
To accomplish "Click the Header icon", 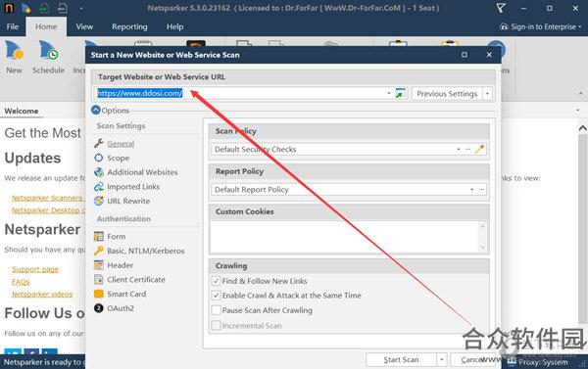I will [x=99, y=265].
